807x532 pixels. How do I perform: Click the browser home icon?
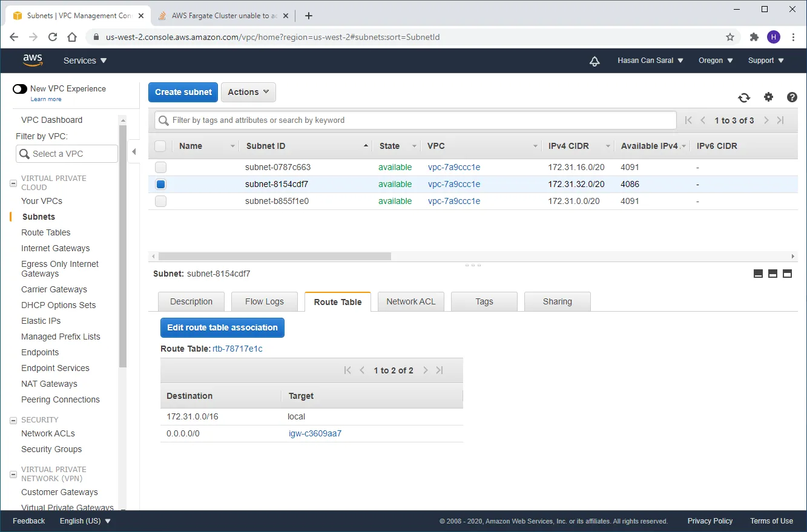pyautogui.click(x=72, y=37)
